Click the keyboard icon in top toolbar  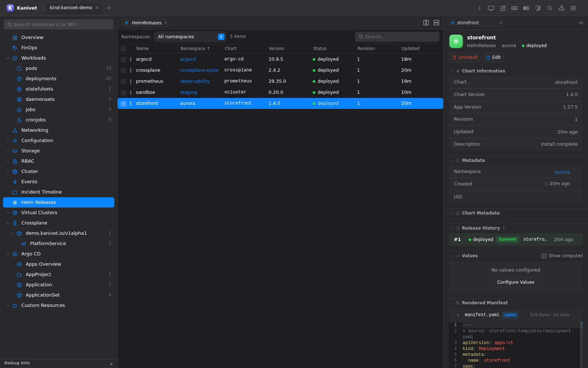(514, 8)
